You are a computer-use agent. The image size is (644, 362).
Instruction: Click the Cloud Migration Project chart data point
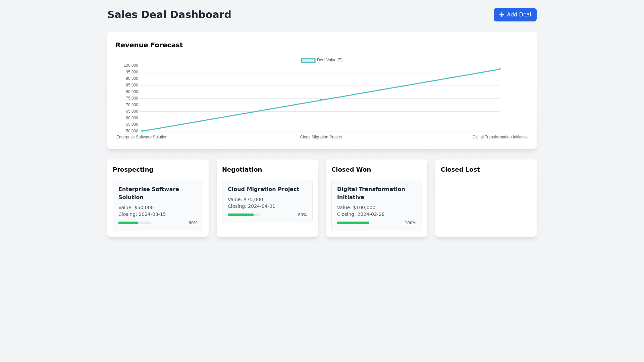(321, 100)
